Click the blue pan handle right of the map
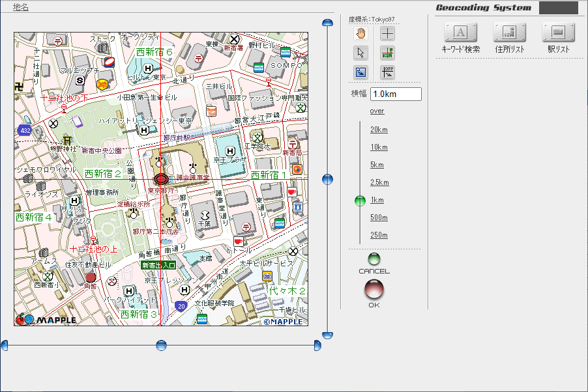Image resolution: width=588 pixels, height=392 pixels. pos(327,180)
